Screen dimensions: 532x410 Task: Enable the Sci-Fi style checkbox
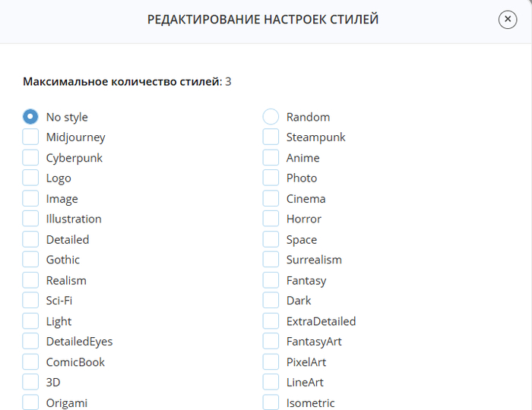(x=30, y=301)
